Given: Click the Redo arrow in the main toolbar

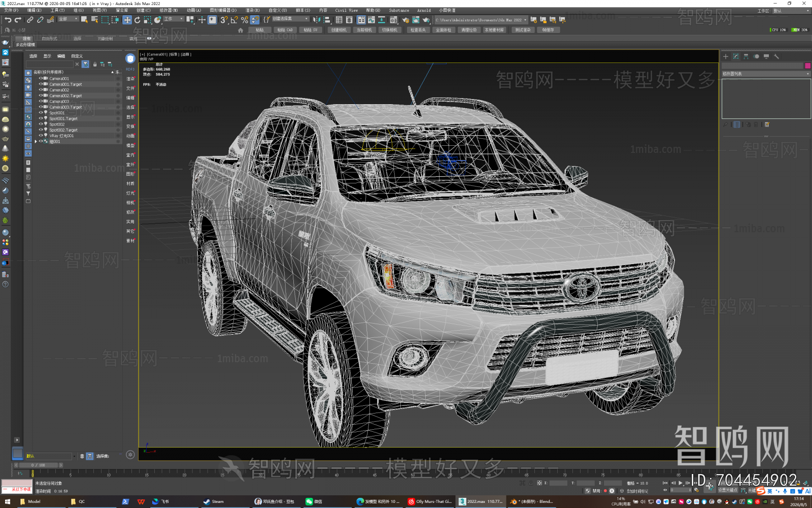Looking at the screenshot, I should 18,20.
